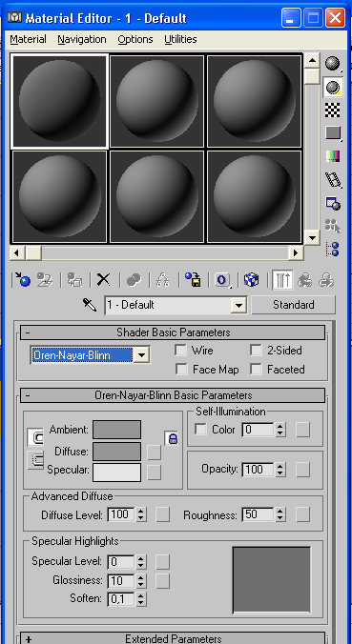The width and height of the screenshot is (352, 644).
Task: Click the Soften spinner arrows
Action: [140, 599]
